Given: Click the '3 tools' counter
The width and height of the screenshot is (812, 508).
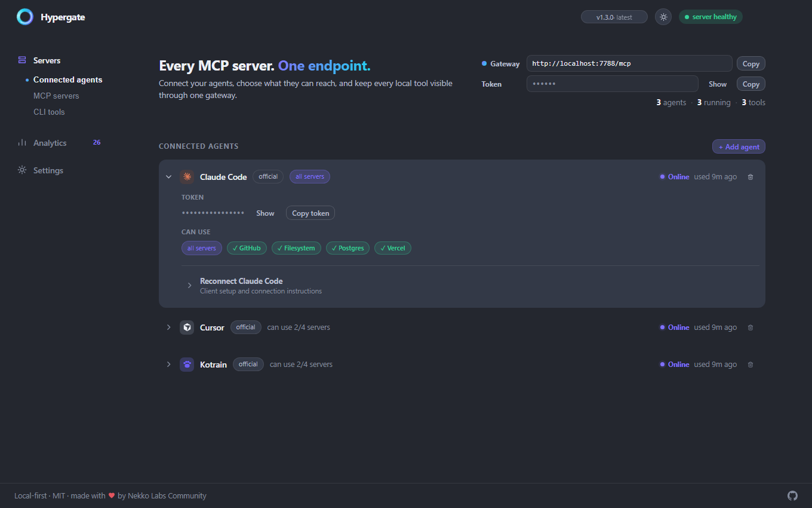Looking at the screenshot, I should [753, 103].
